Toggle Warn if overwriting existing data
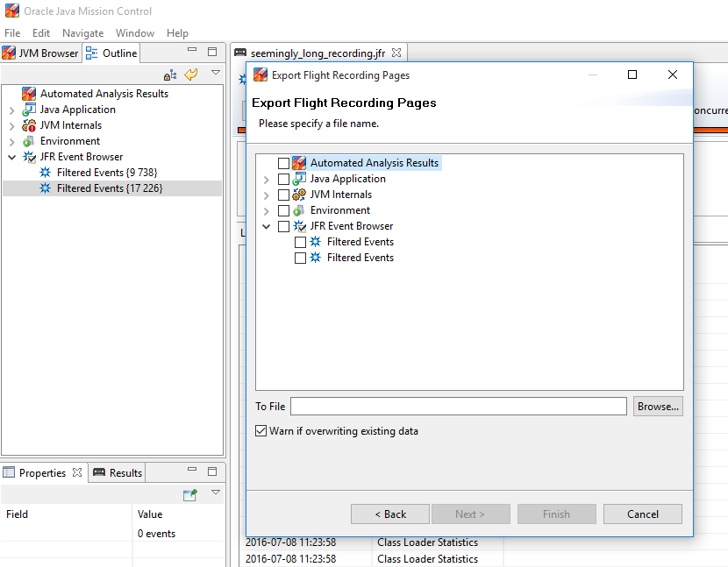 pyautogui.click(x=261, y=431)
